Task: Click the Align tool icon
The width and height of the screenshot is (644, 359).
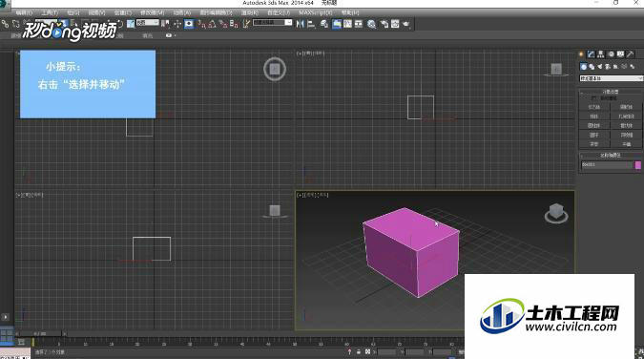Action: [311, 24]
